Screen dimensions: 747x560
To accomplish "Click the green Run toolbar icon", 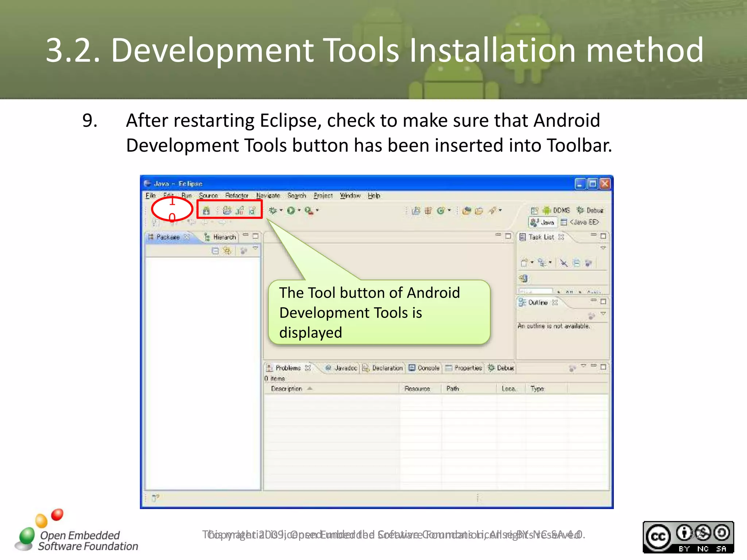I will (x=291, y=210).
